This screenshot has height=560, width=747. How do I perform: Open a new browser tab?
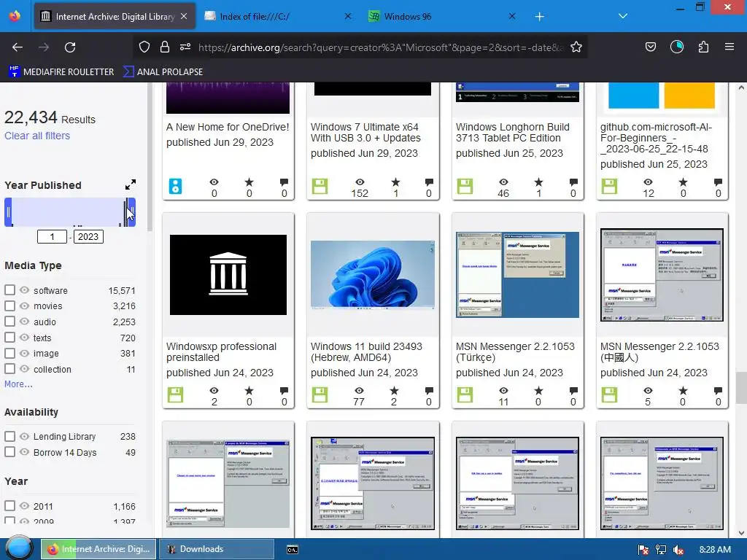click(539, 17)
